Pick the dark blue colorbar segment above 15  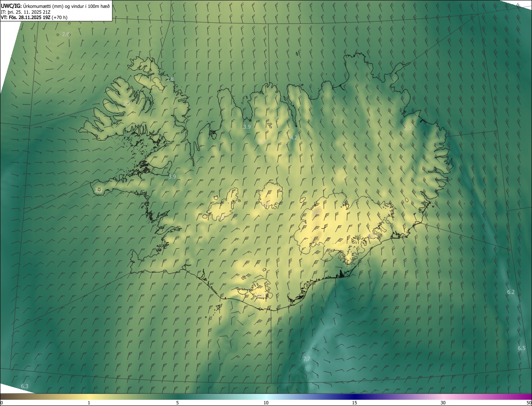click(355, 397)
